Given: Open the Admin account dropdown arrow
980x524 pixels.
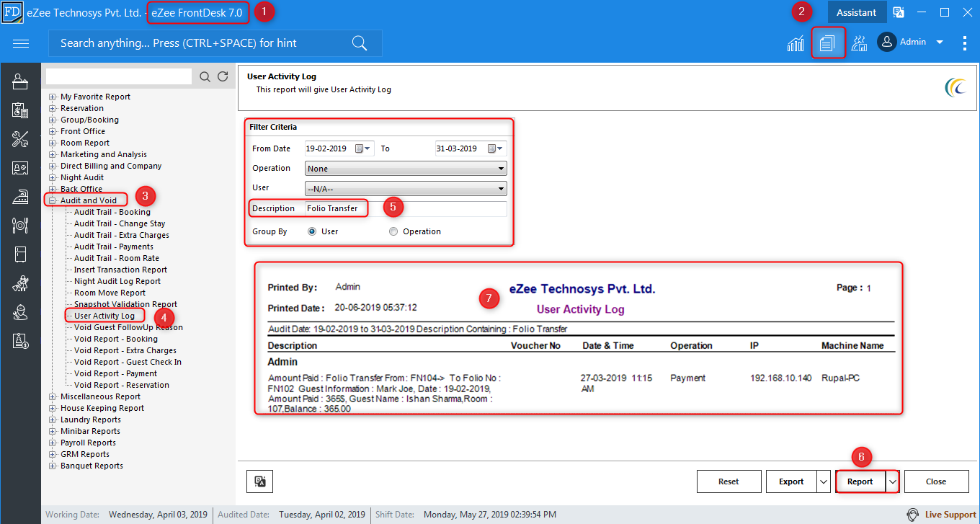Looking at the screenshot, I should point(940,43).
